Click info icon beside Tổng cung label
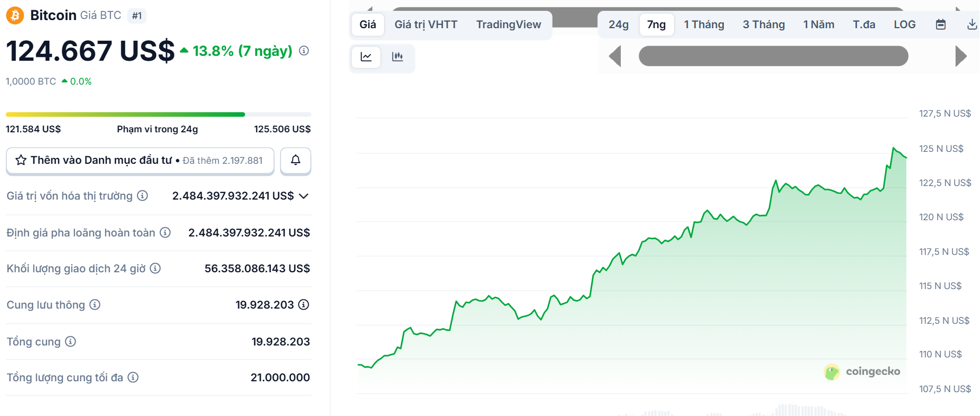Viewport: 980px width, 416px height. [70, 342]
